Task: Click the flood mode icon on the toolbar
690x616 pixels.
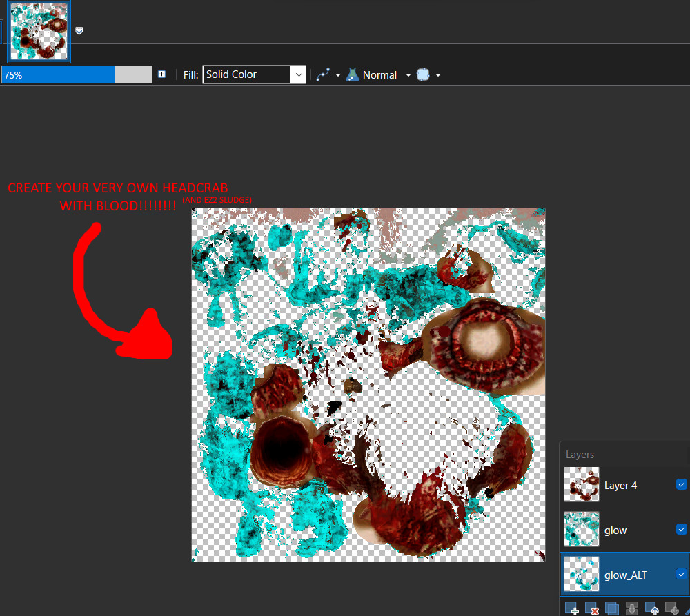Action: point(423,74)
